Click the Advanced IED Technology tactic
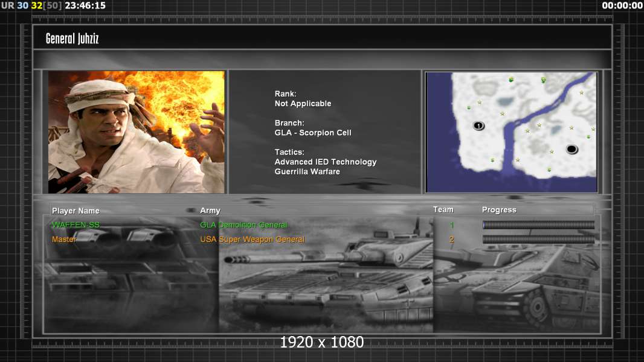 coord(325,162)
